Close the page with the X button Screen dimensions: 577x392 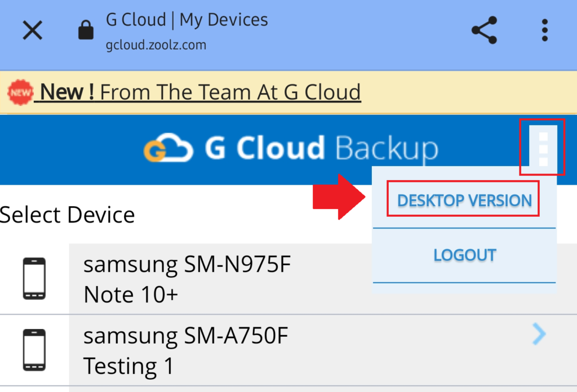(x=32, y=30)
